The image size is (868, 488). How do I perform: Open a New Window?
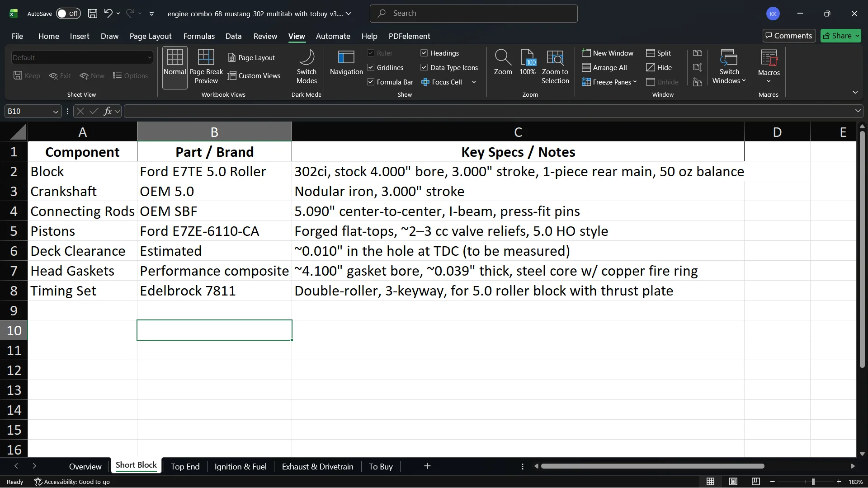click(607, 53)
